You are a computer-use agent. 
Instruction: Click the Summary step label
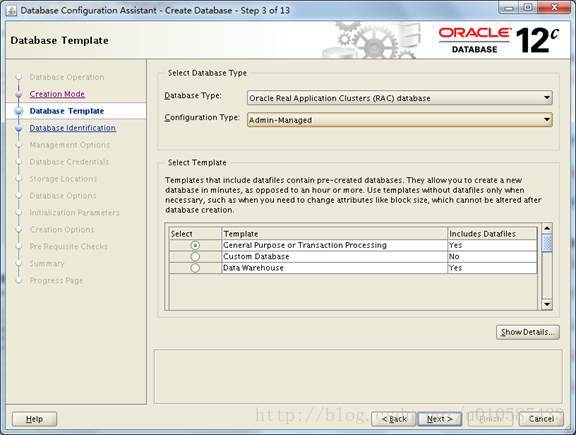click(47, 263)
